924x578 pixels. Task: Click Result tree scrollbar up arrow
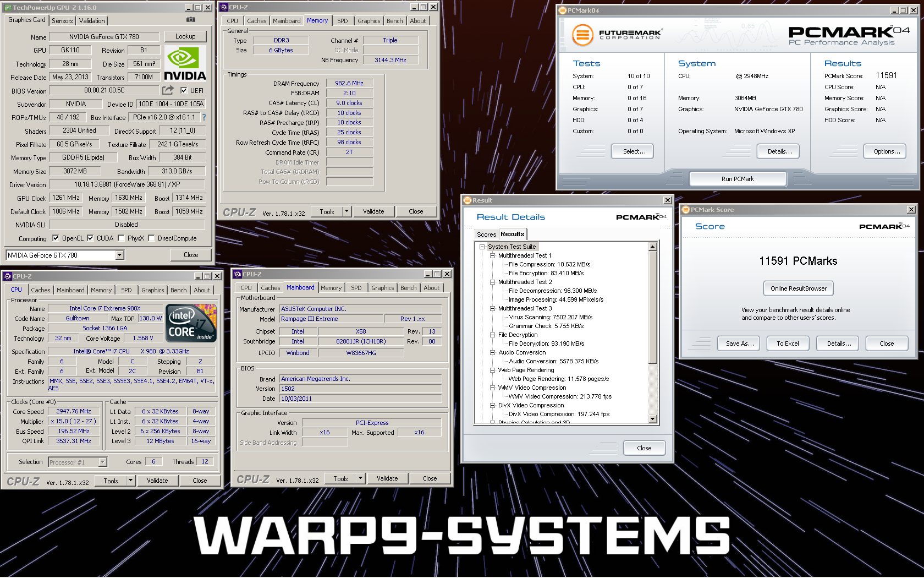pyautogui.click(x=653, y=247)
